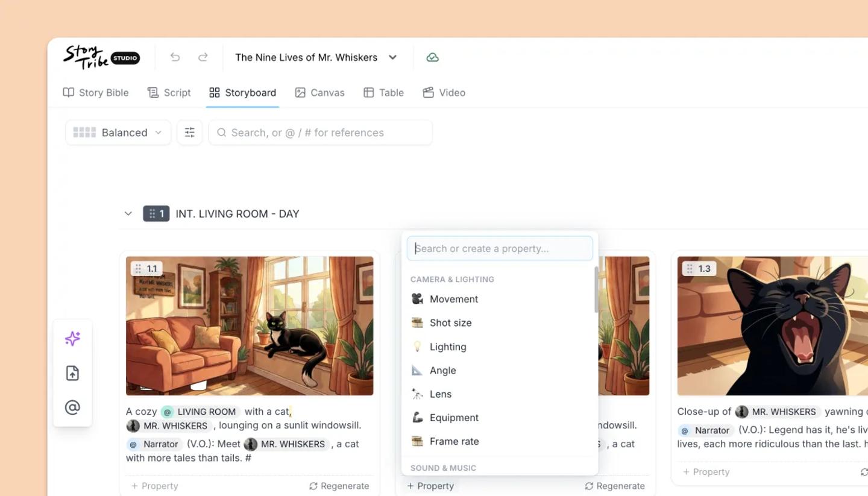Add a property to shot 1.3
Image resolution: width=868 pixels, height=496 pixels.
[706, 472]
